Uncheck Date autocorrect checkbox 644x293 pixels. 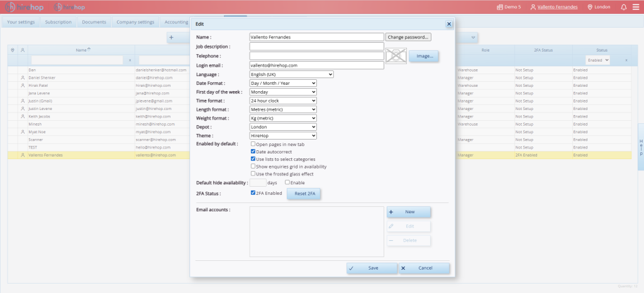pyautogui.click(x=253, y=152)
